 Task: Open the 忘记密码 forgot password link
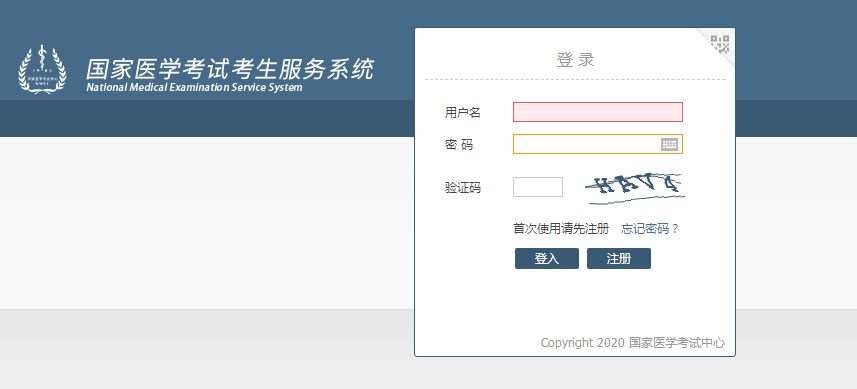coord(650,229)
